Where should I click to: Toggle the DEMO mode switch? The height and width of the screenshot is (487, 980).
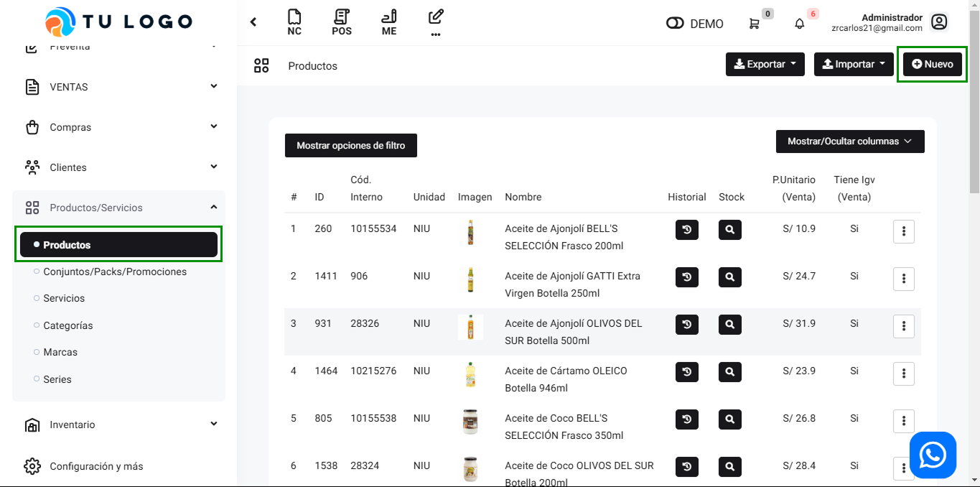675,24
